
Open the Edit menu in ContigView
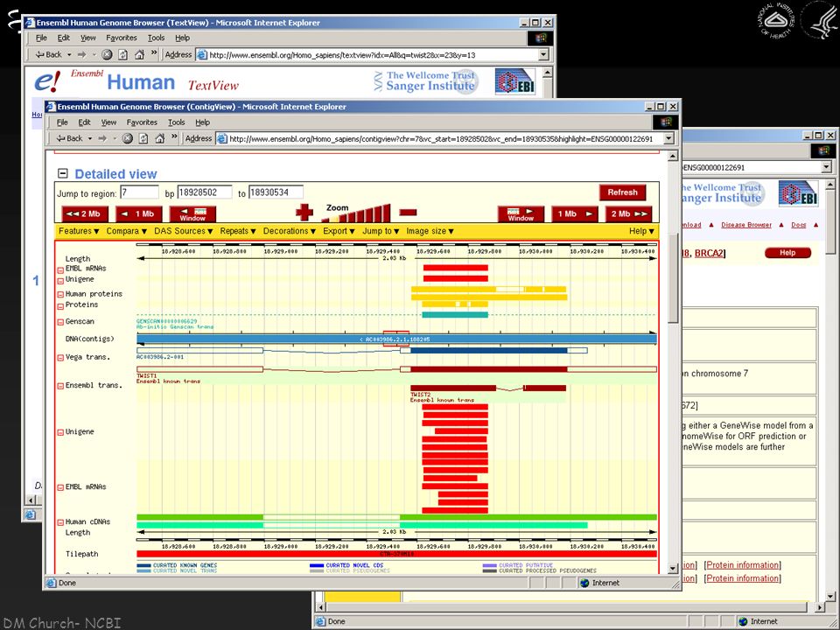coord(84,122)
